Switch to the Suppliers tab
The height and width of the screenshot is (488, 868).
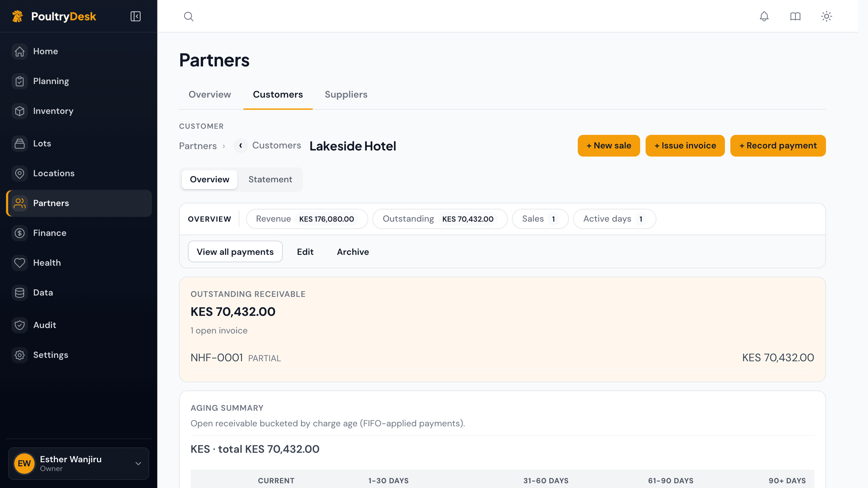tap(346, 94)
